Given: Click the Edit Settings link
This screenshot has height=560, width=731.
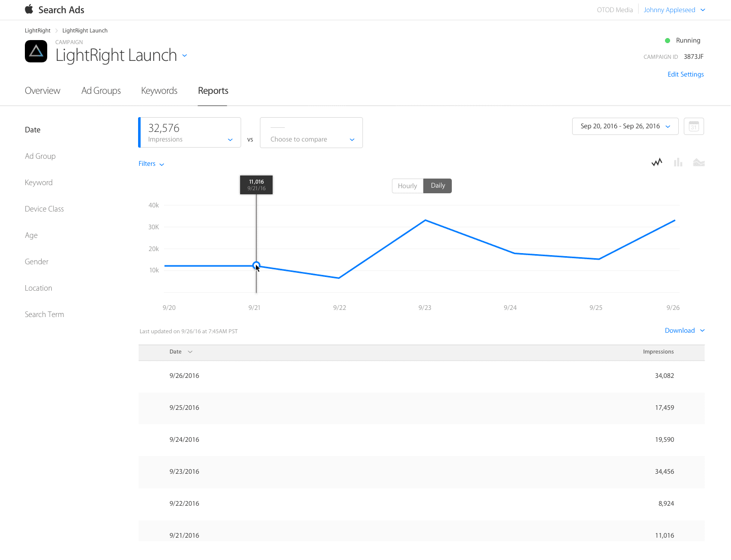Looking at the screenshot, I should 685,74.
